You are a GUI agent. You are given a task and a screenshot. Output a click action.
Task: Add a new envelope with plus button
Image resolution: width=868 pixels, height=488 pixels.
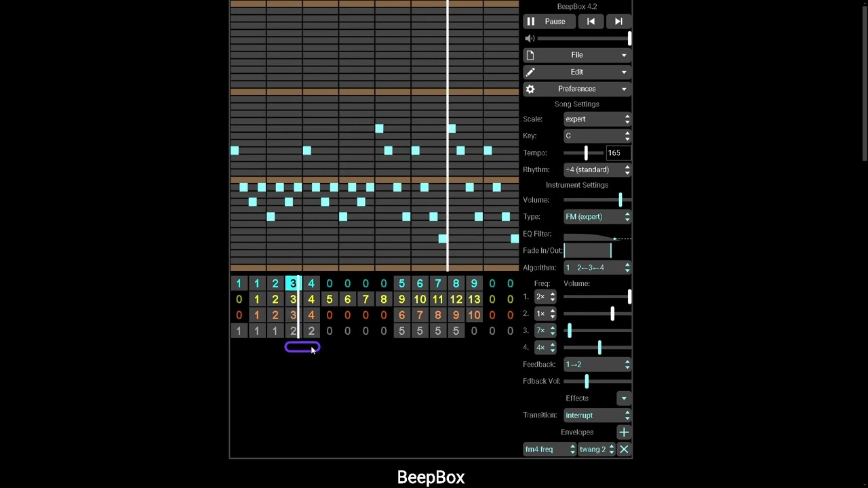click(x=624, y=432)
